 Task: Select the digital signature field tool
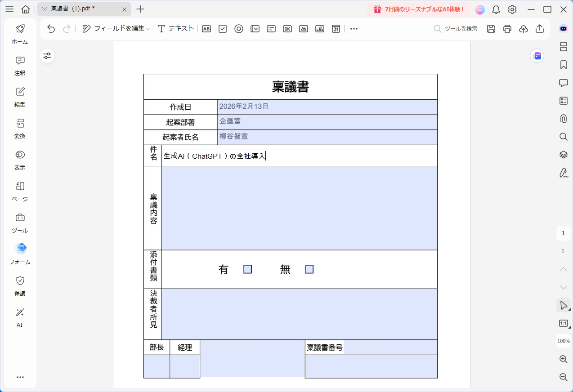[320, 28]
